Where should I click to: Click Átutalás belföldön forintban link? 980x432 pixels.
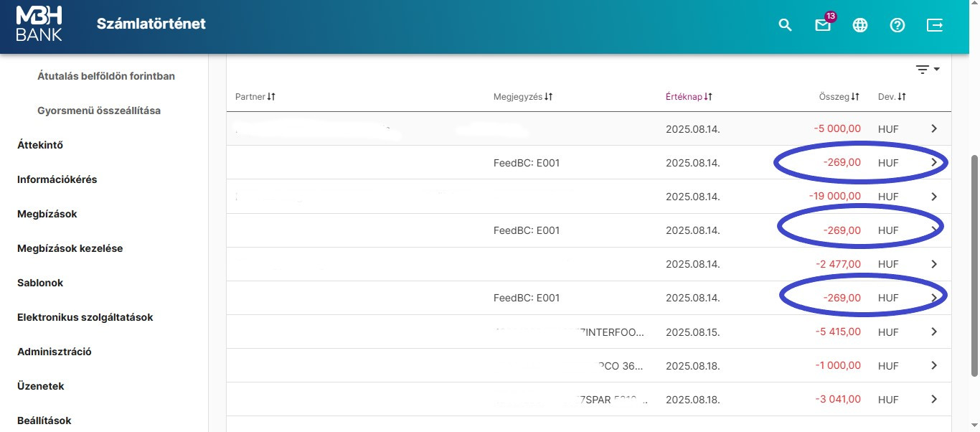click(x=105, y=76)
